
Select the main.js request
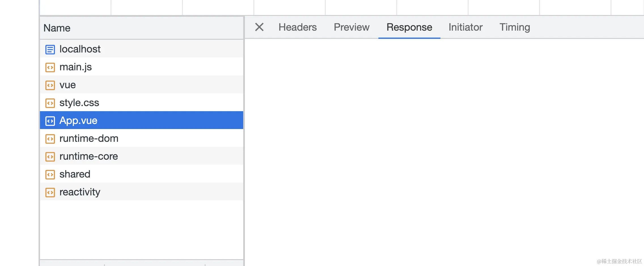[142, 67]
